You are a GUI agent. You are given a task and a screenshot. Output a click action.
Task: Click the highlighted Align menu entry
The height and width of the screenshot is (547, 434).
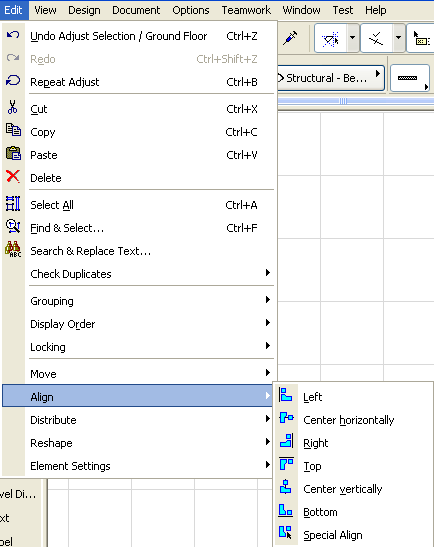(x=137, y=396)
